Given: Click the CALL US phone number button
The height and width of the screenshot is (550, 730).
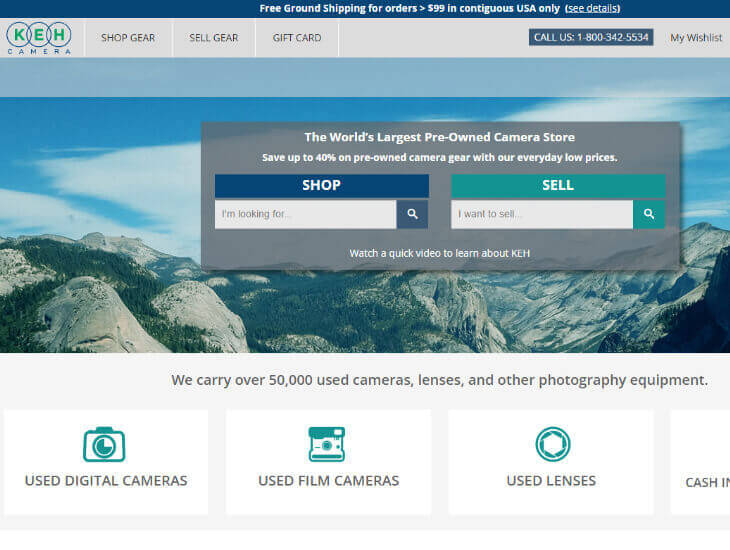Looking at the screenshot, I should pos(591,37).
